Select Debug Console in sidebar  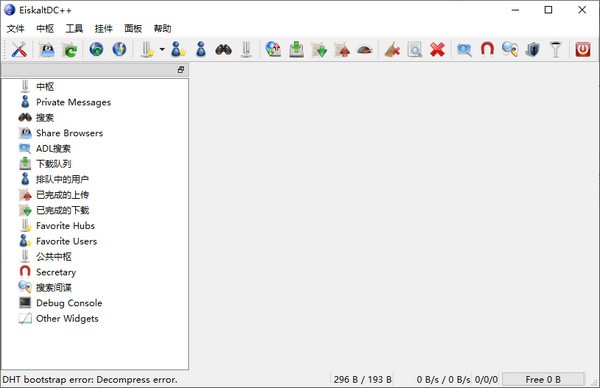pyautogui.click(x=69, y=303)
